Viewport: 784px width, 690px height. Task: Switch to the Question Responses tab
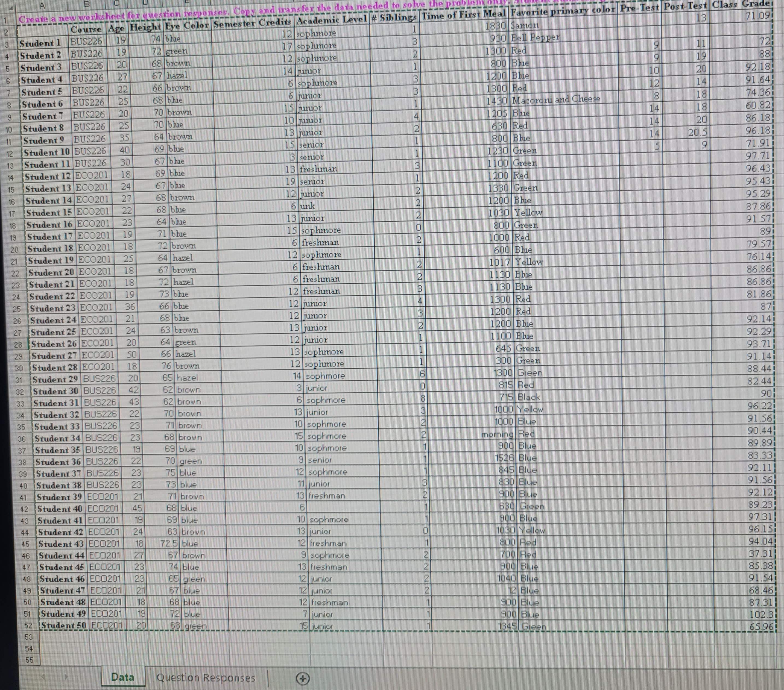pos(206,678)
